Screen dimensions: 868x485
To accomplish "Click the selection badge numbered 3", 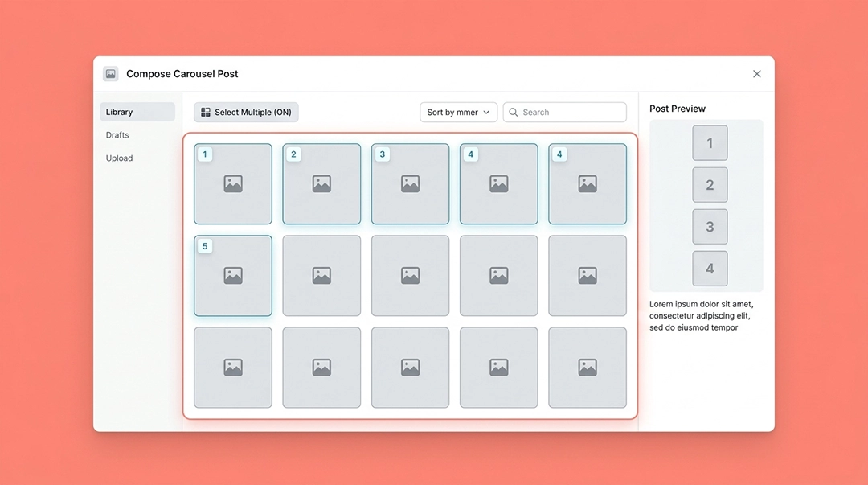I will coord(382,154).
